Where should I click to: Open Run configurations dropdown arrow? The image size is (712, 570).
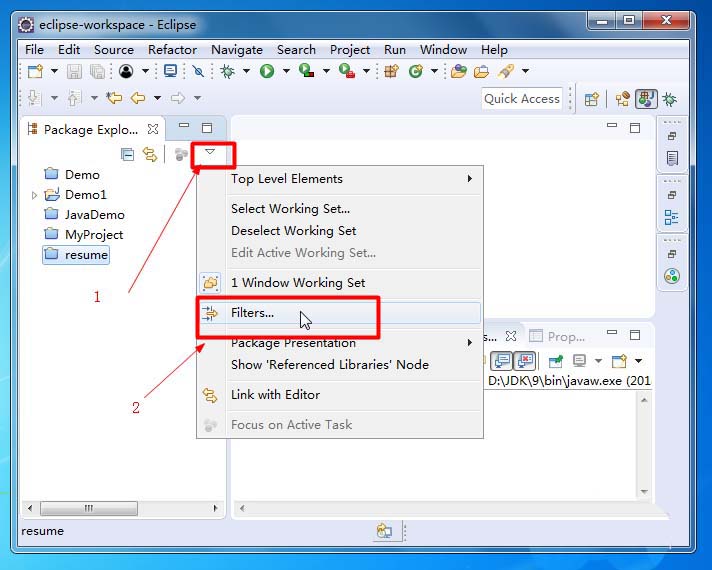point(286,71)
